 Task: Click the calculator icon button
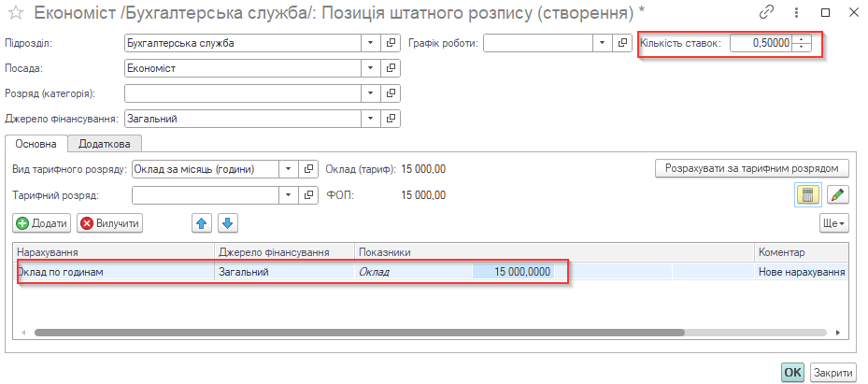tap(807, 194)
